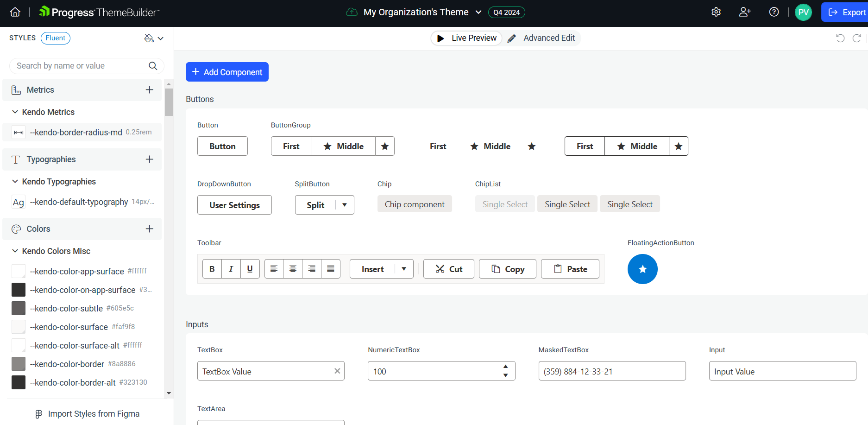Click the undo arrow icon
Viewport: 868px width, 425px height.
840,38
